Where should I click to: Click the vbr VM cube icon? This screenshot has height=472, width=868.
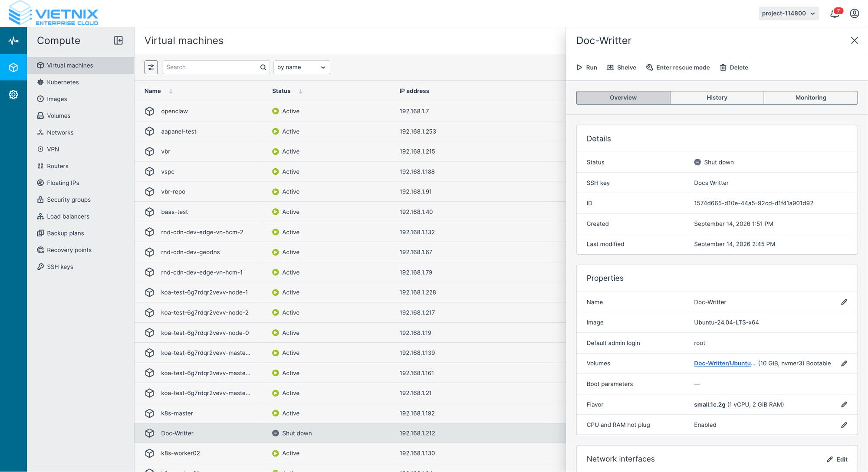pyautogui.click(x=150, y=151)
